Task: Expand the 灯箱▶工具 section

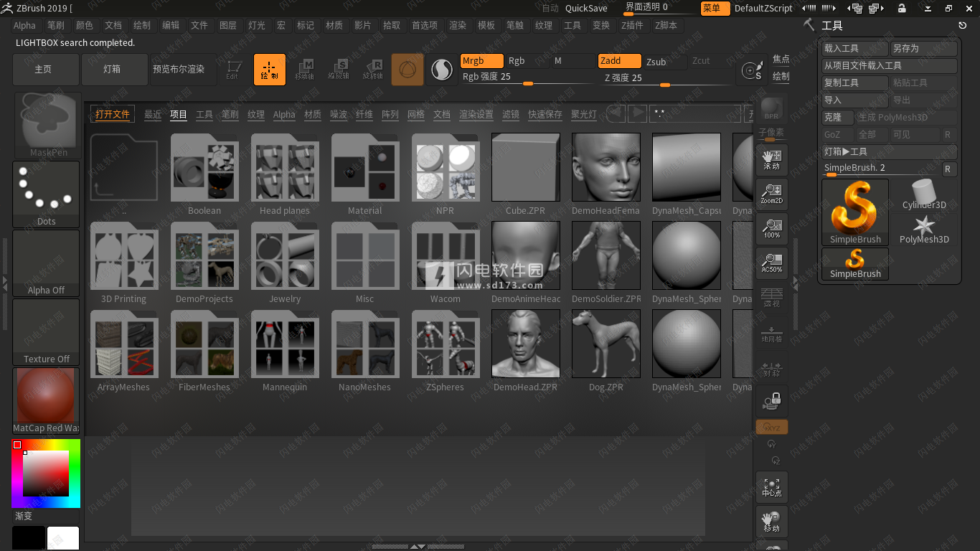Action: click(890, 152)
